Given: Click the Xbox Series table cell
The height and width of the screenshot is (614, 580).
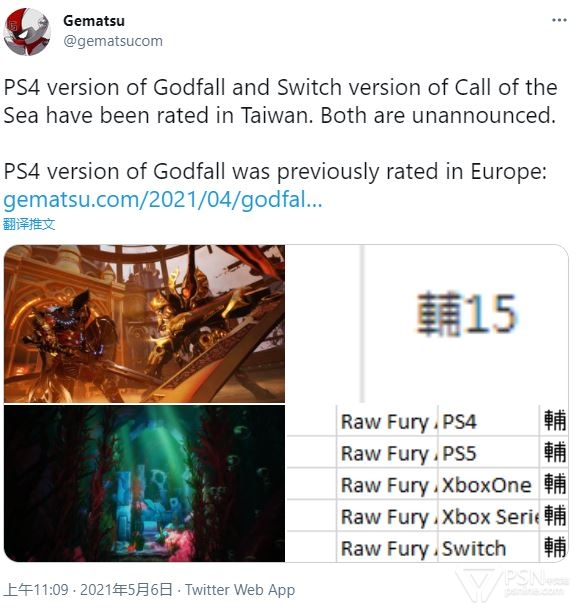Looking at the screenshot, I should (x=488, y=516).
